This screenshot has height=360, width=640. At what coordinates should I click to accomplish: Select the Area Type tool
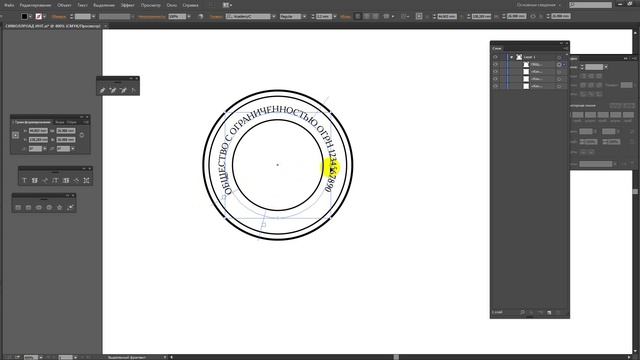tap(35, 180)
